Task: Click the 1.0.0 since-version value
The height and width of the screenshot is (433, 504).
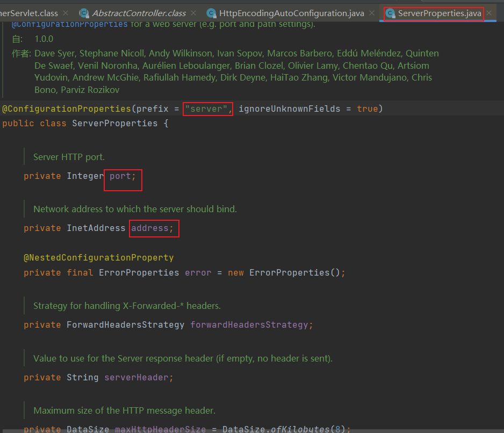Action: [44, 39]
